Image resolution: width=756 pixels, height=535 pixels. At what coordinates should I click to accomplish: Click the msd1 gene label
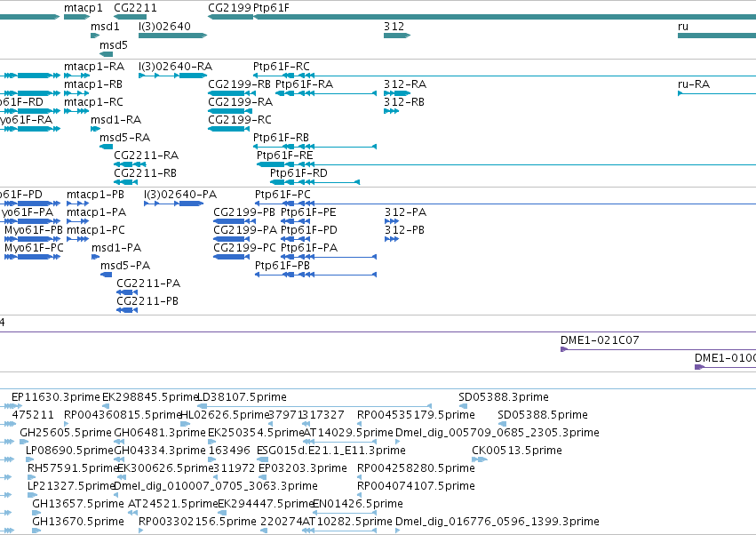click(105, 27)
